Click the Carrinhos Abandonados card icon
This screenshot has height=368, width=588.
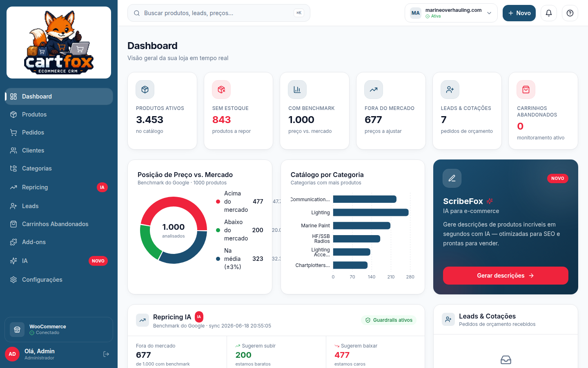tap(526, 90)
